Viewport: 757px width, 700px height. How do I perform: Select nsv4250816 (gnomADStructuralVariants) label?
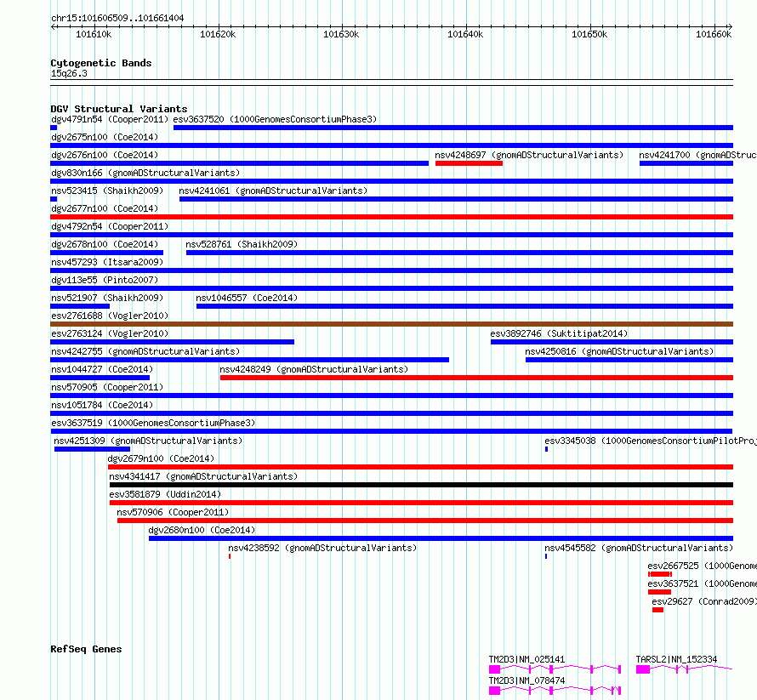click(619, 351)
